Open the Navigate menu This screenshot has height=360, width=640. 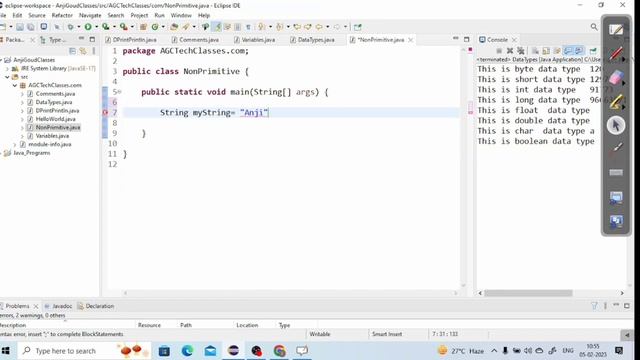[x=90, y=15]
